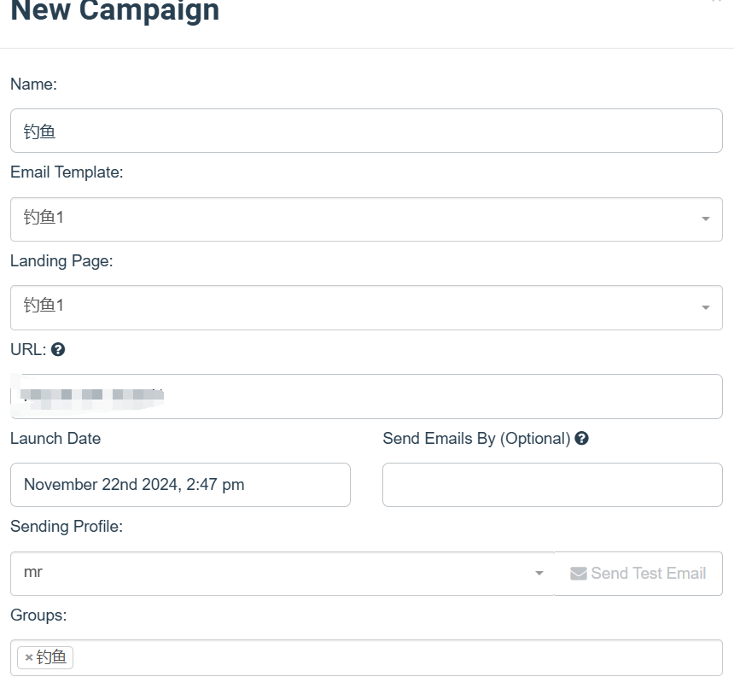
Task: Remove the 钓鱼 group with its × icon
Action: pyautogui.click(x=29, y=657)
